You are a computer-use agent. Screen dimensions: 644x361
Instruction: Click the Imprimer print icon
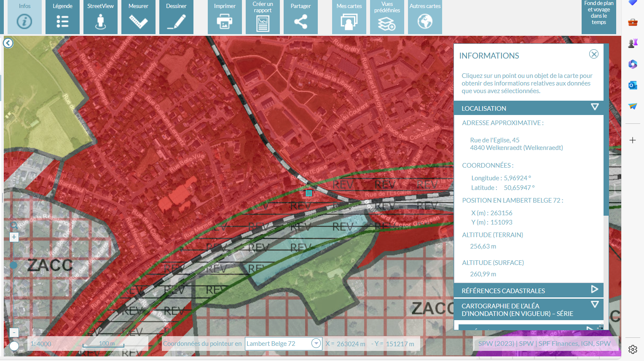(225, 17)
